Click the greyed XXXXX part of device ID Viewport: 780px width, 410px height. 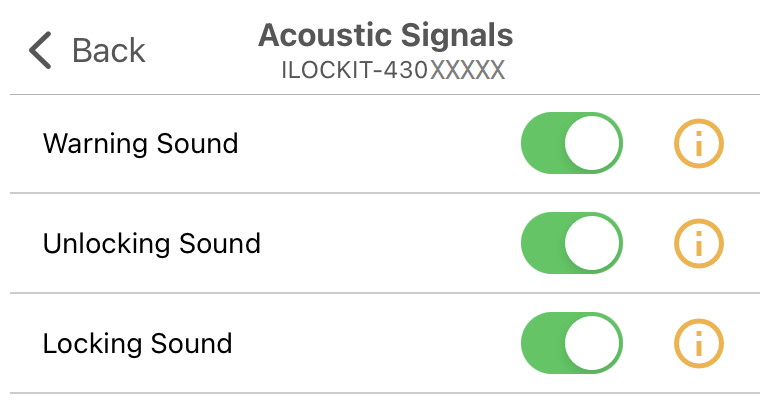pyautogui.click(x=467, y=70)
